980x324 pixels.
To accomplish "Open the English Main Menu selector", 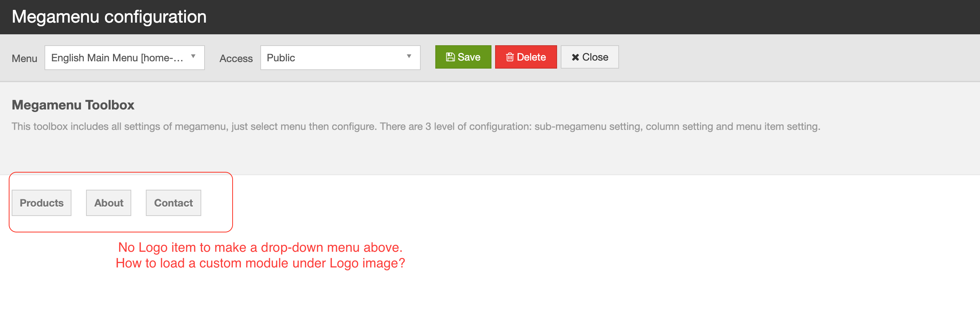I will click(x=117, y=58).
